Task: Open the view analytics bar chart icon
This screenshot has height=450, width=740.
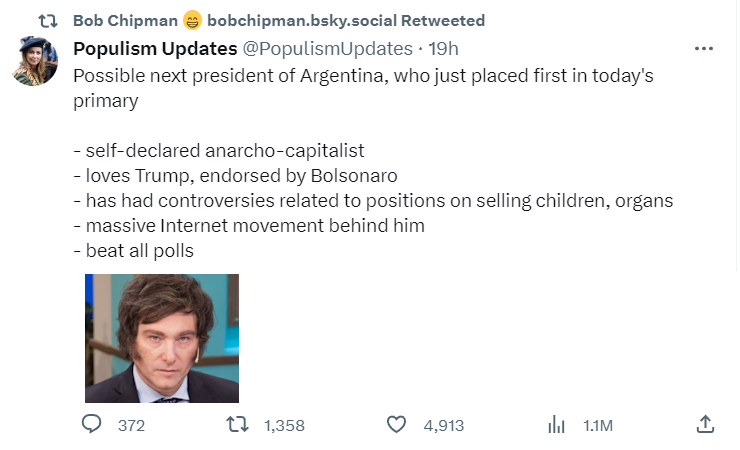Action: [557, 425]
